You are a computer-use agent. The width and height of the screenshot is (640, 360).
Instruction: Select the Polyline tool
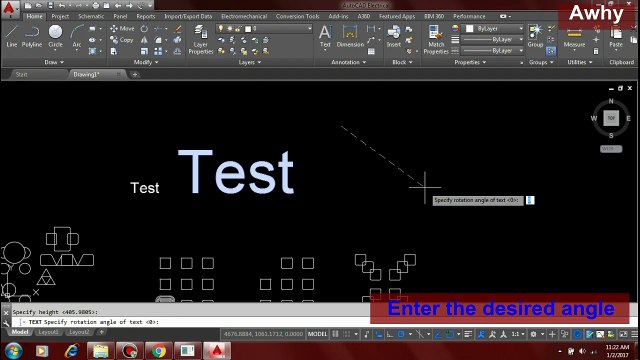point(32,36)
